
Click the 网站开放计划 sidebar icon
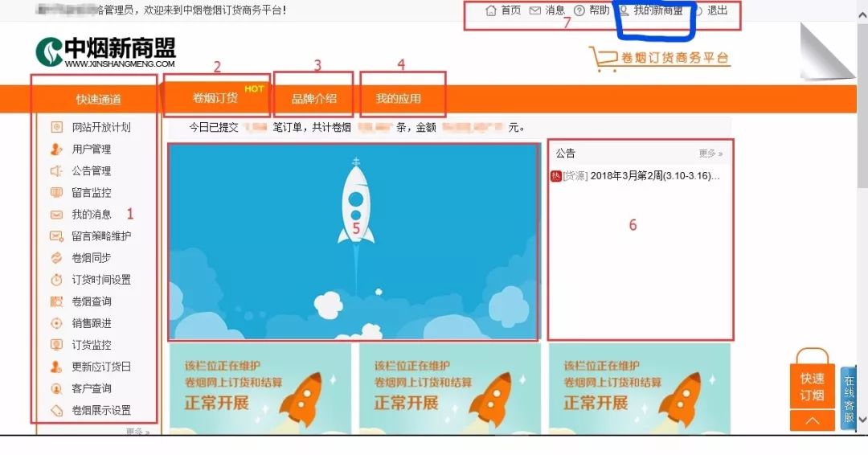[x=56, y=127]
